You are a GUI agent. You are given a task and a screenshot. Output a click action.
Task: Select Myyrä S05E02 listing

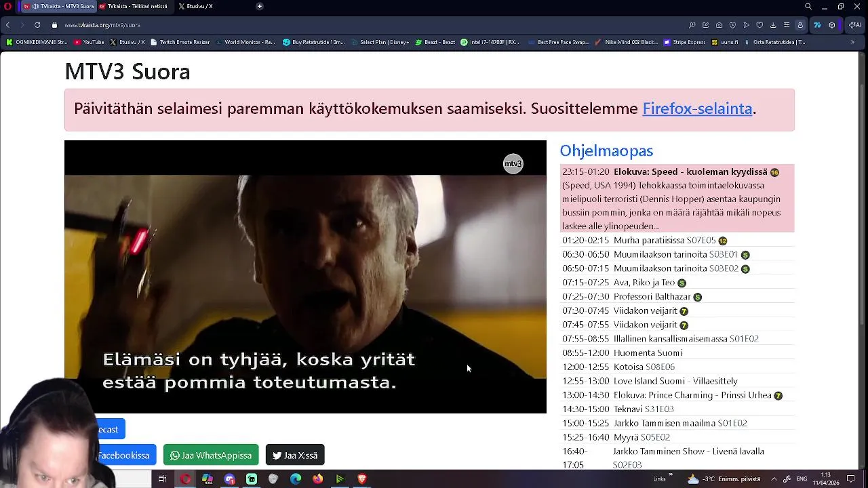pyautogui.click(x=677, y=437)
